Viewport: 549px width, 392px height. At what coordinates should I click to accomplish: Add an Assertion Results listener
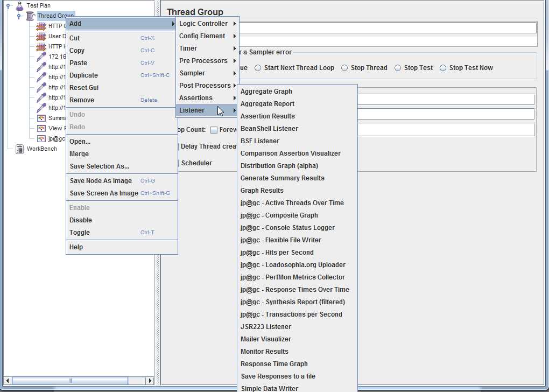pos(297,116)
